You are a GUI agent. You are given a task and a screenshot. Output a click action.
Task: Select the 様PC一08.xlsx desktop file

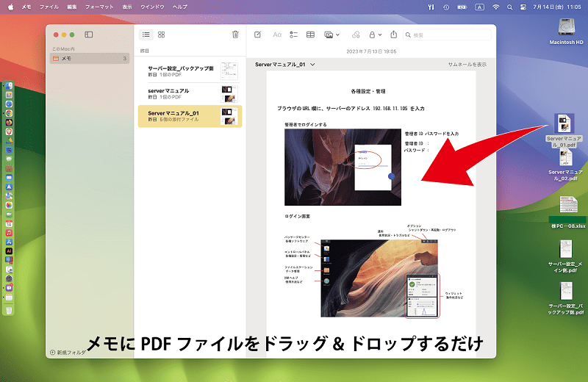(x=568, y=212)
